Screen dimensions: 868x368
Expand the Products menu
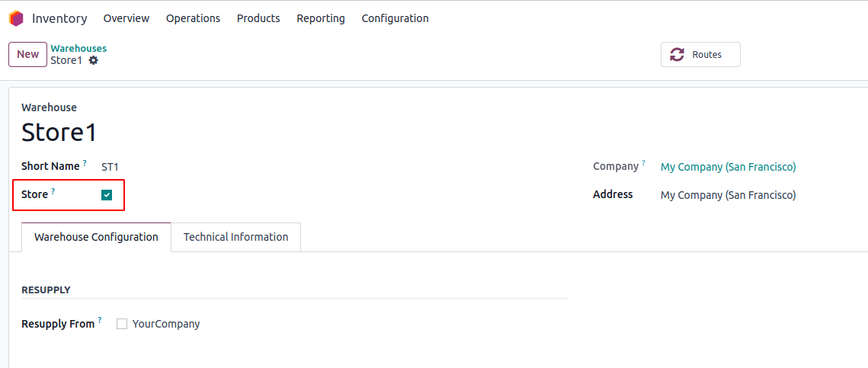258,18
